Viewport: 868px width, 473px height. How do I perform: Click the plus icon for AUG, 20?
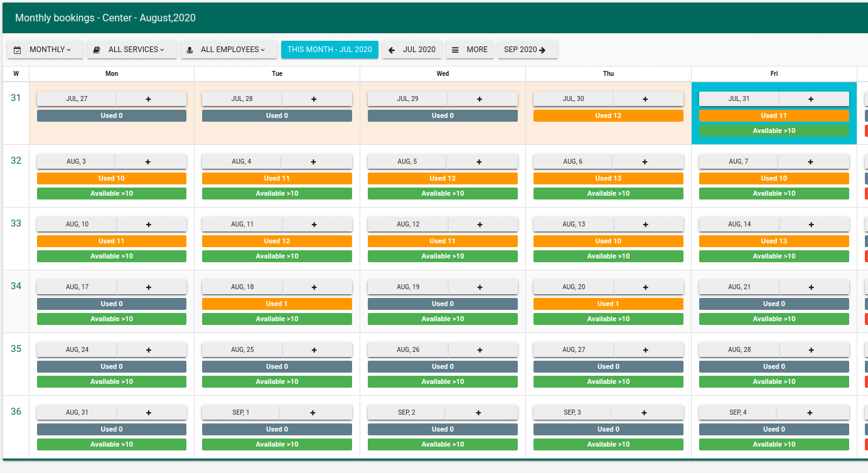[645, 287]
